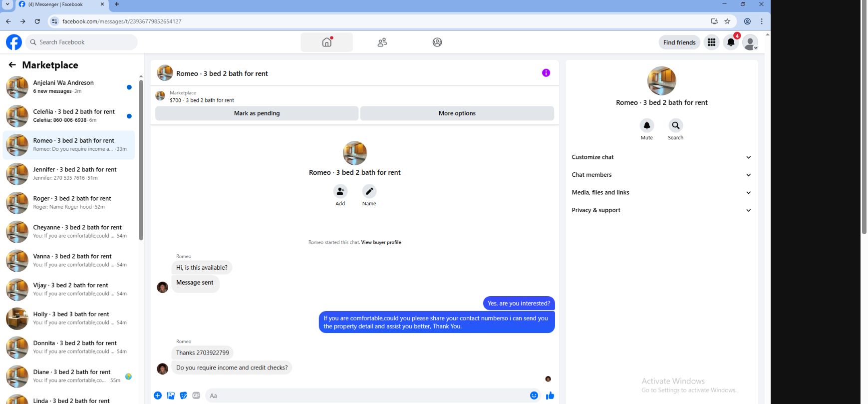This screenshot has width=868, height=404.
Task: Click the chat header title Romeo
Action: [222, 73]
